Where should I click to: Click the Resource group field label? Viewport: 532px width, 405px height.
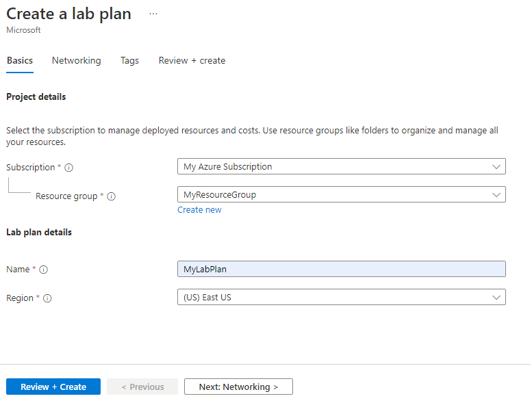click(x=66, y=196)
